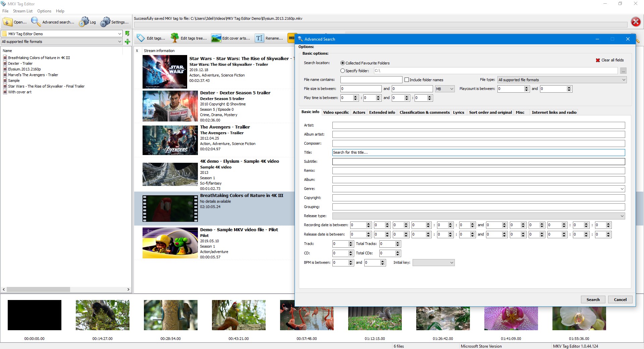The width and height of the screenshot is (644, 349).
Task: Click the Cancel button in Advanced Search
Action: pyautogui.click(x=620, y=300)
